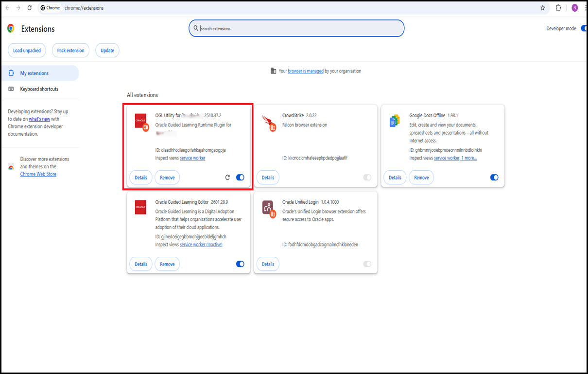Click the Chrome Web Store rainbow icon
The width and height of the screenshot is (588, 374).
(x=11, y=167)
